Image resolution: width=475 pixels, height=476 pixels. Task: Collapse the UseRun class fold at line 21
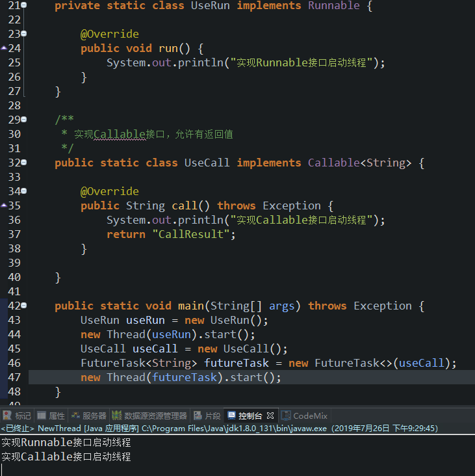click(24, 5)
